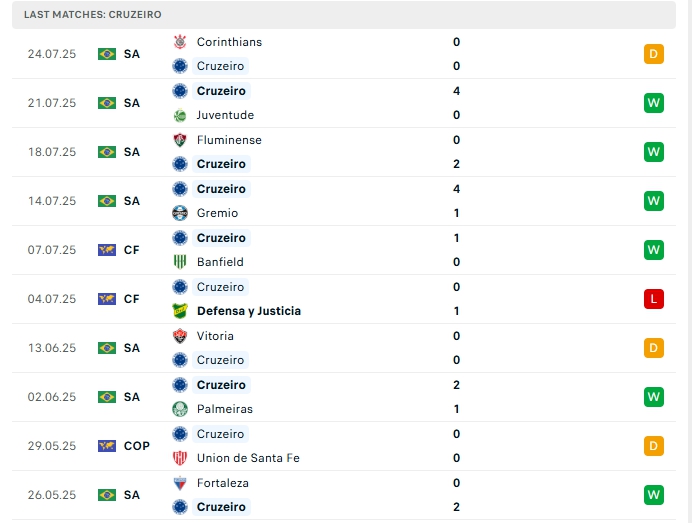
Task: Open the Defensa y Justicia team link
Action: [249, 311]
